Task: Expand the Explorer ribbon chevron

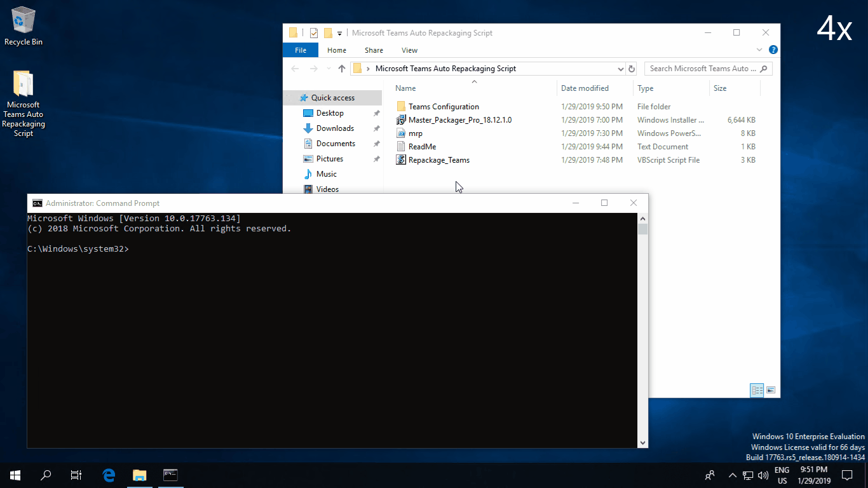Action: tap(759, 50)
